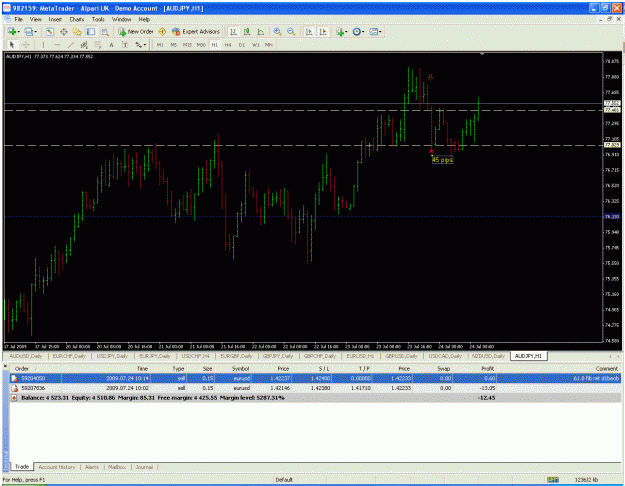Open the Profiles icon
The width and height of the screenshot is (625, 486).
29,31
